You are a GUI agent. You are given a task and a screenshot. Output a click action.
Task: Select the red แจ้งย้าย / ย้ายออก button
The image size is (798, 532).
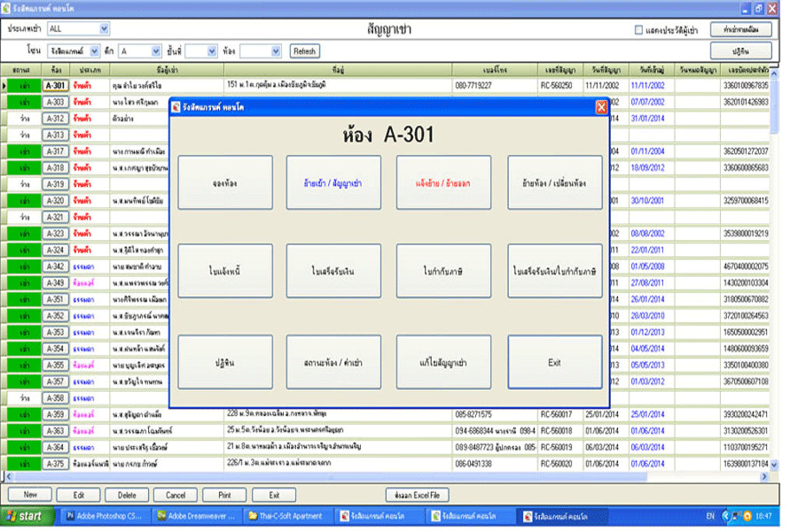(443, 183)
